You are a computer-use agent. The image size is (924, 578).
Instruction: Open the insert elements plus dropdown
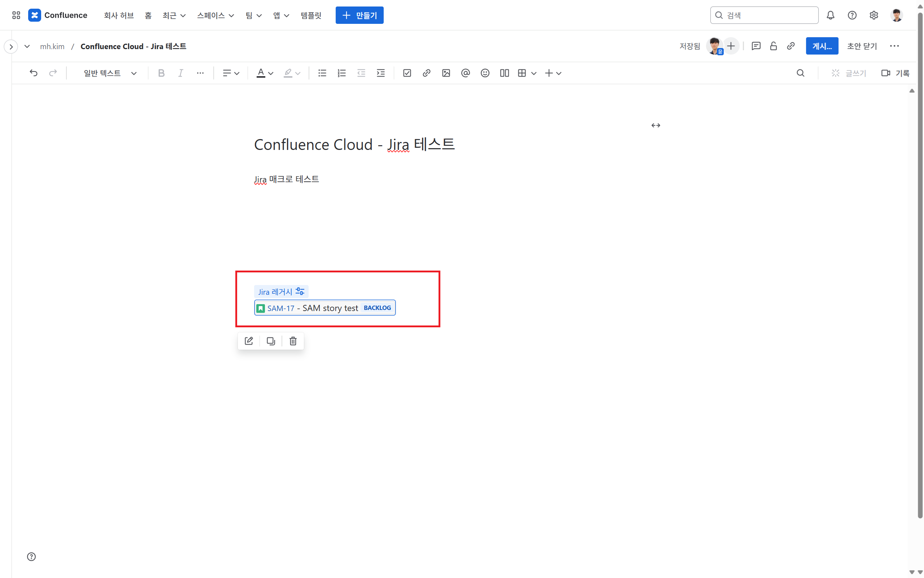(x=553, y=73)
